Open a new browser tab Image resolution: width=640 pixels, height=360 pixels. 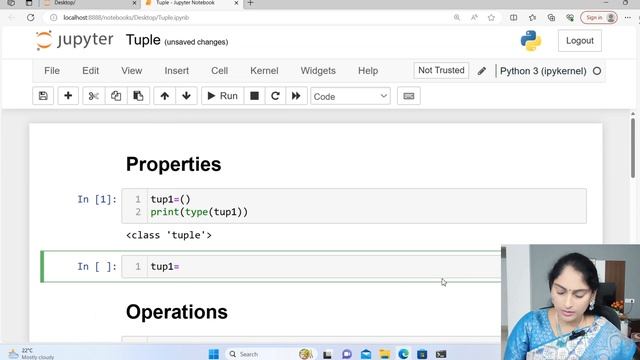[251, 3]
